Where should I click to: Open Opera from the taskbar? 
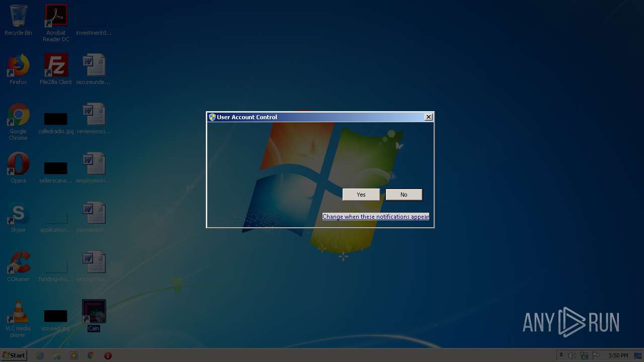pyautogui.click(x=108, y=355)
